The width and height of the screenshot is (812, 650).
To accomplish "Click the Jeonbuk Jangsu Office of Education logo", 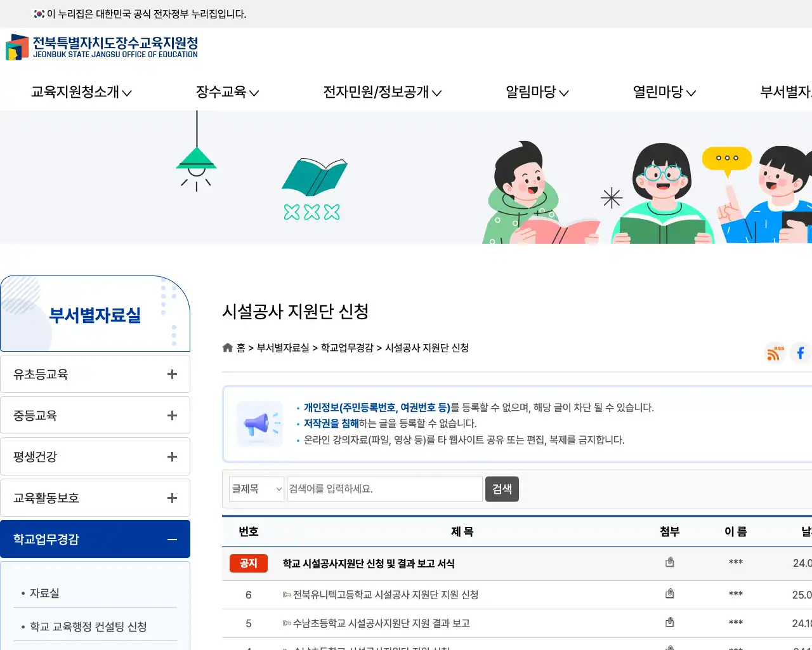I will pyautogui.click(x=101, y=48).
